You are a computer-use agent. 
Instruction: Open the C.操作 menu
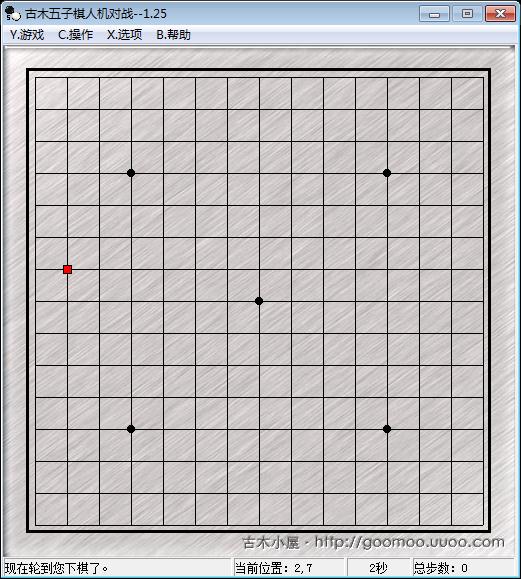[x=75, y=35]
